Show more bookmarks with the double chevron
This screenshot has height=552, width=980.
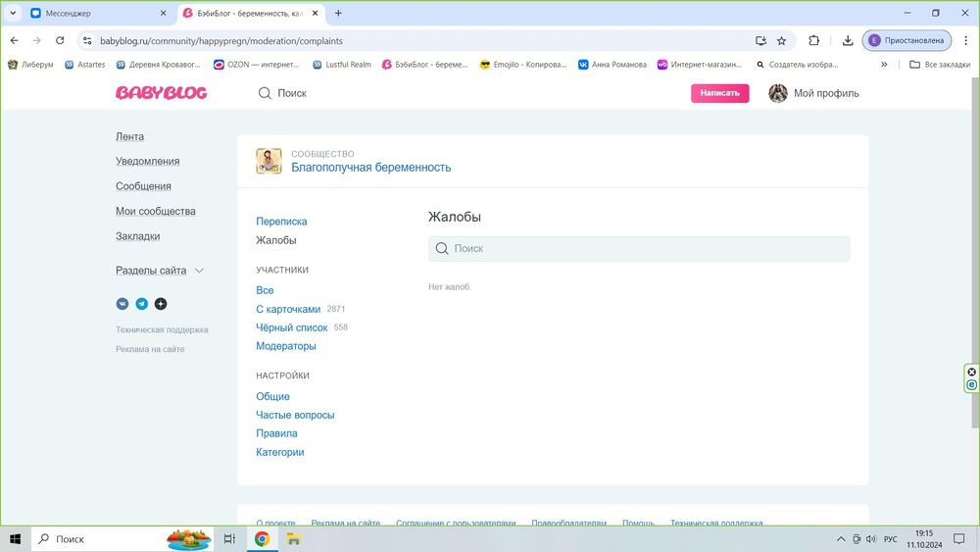(x=884, y=65)
